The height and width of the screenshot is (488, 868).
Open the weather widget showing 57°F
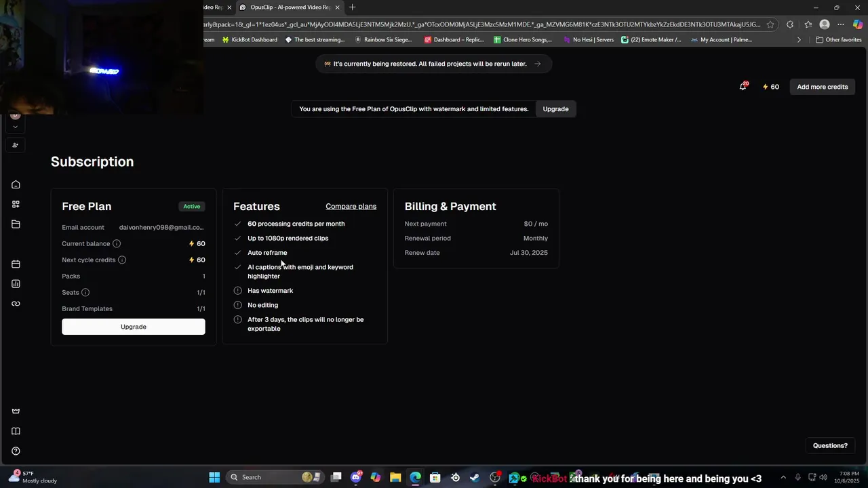coord(33,477)
